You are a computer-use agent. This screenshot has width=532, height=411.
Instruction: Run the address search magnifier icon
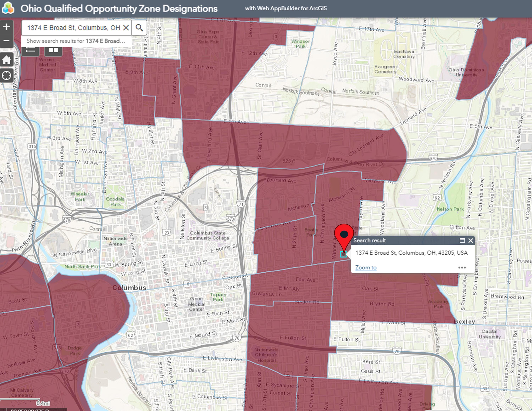click(139, 28)
